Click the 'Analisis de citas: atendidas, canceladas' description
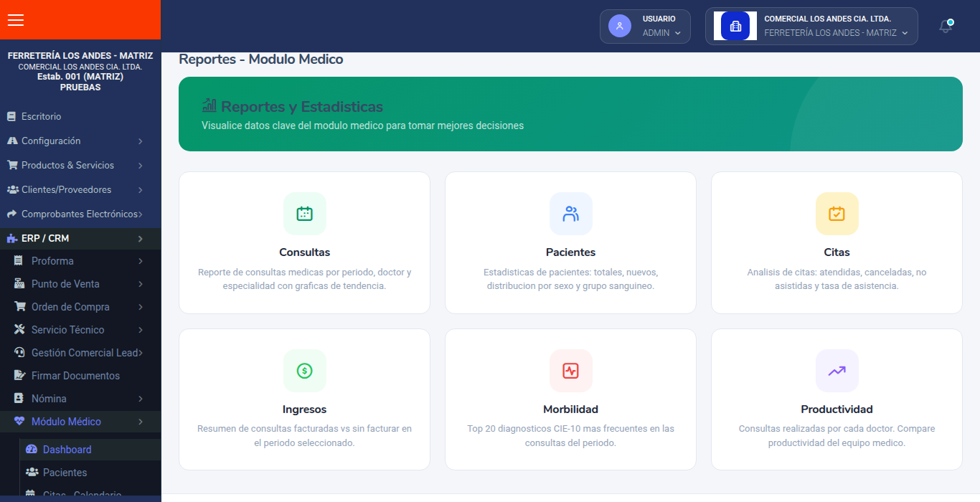The width and height of the screenshot is (980, 502). tap(837, 279)
